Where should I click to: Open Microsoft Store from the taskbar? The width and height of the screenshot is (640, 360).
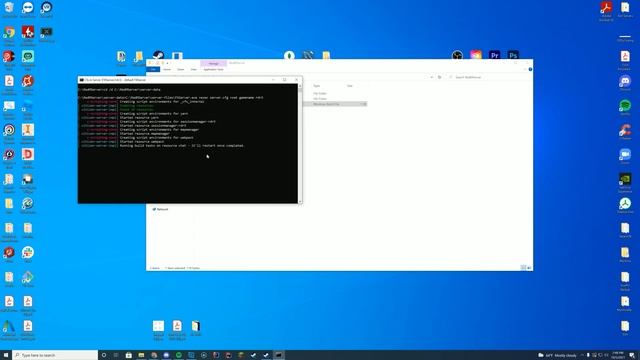[129, 355]
